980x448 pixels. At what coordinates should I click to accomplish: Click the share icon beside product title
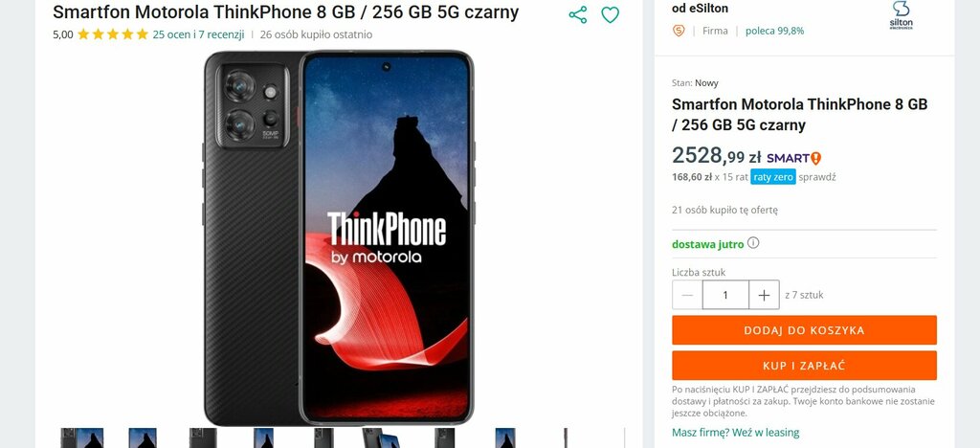[x=577, y=15]
